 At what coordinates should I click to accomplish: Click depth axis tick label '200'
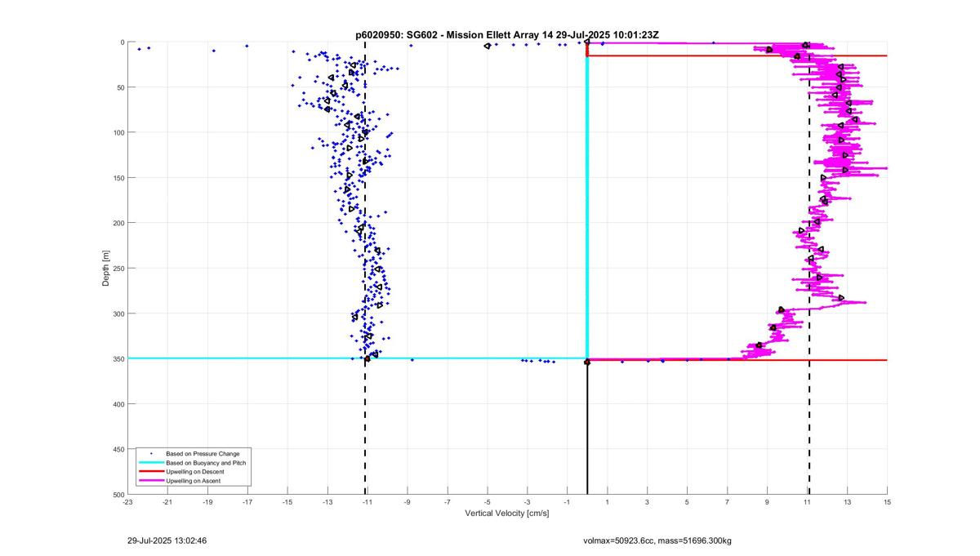[x=118, y=223]
